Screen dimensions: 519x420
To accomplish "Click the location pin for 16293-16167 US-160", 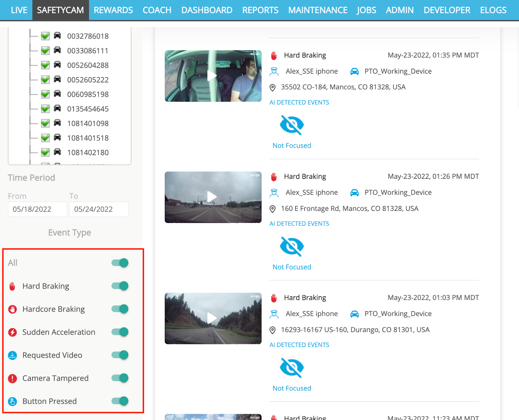I will tap(272, 330).
